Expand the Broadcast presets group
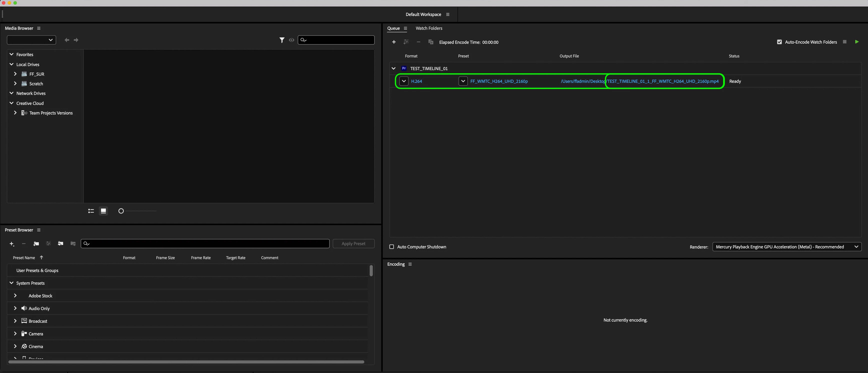The width and height of the screenshot is (868, 373). (x=15, y=321)
